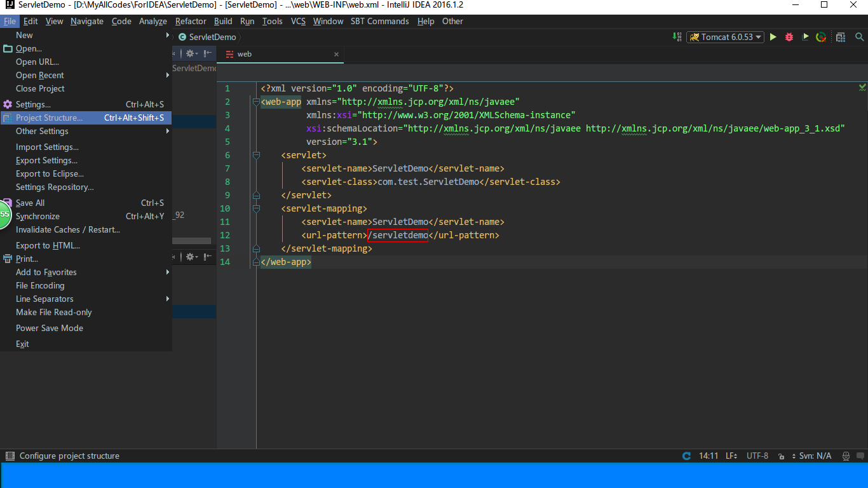Viewport: 868px width, 488px height.
Task: Choose Open URL... in File menu
Action: [x=86, y=62]
